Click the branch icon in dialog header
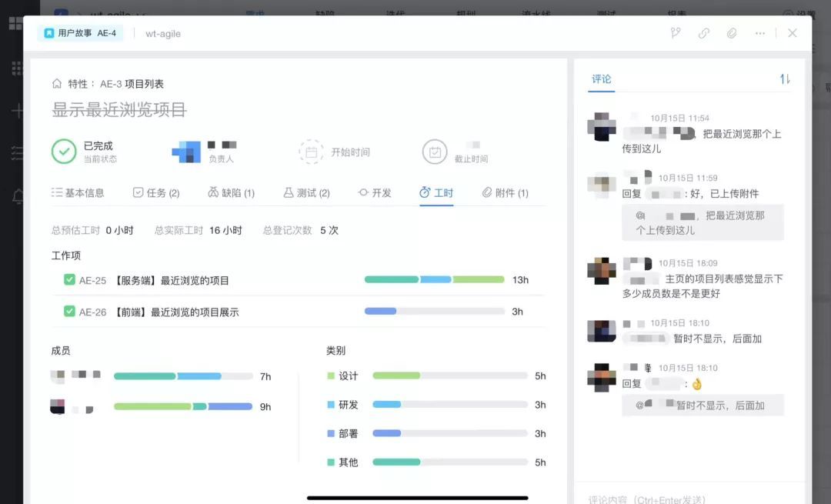This screenshot has width=831, height=504. click(x=676, y=33)
